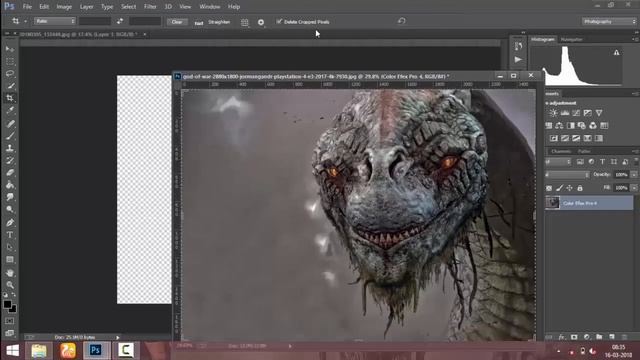Click the Clear button
The width and height of the screenshot is (640, 360).
[x=177, y=22]
